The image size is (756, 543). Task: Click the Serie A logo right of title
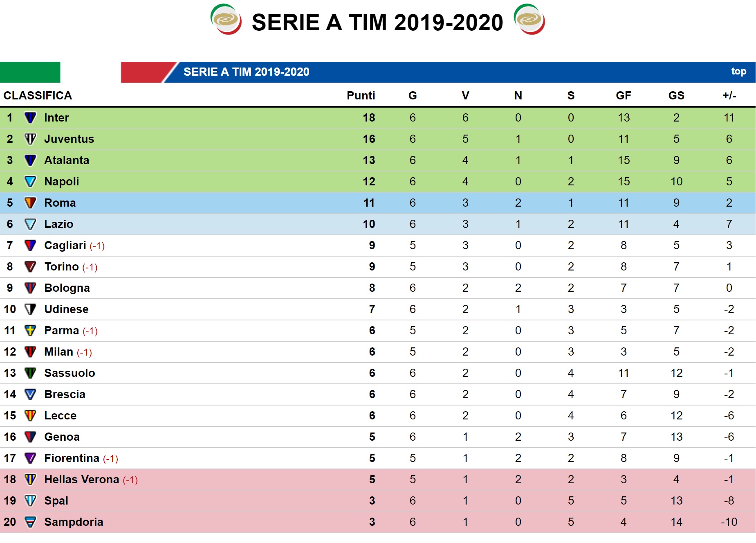pyautogui.click(x=529, y=19)
